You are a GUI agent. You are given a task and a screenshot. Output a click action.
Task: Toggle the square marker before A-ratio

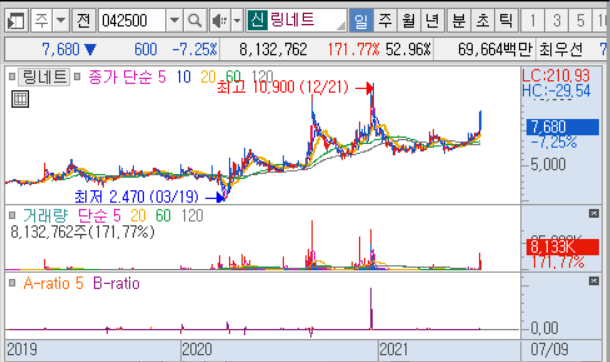click(x=12, y=283)
